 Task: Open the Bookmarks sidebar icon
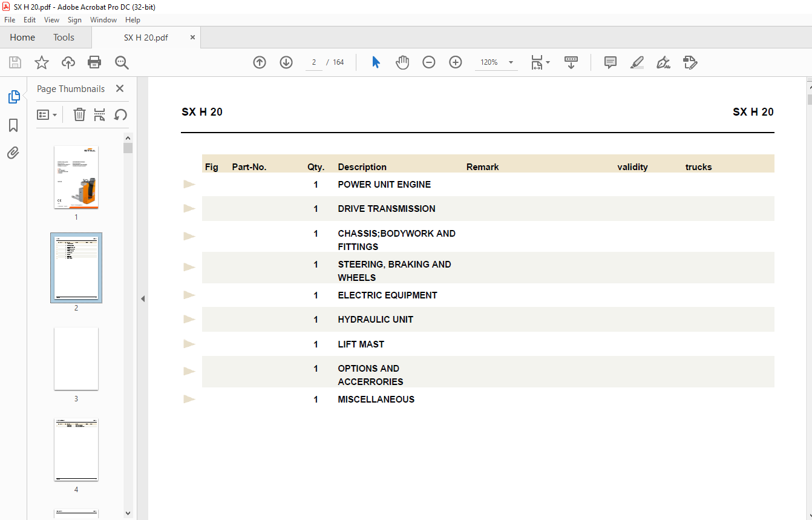(13, 125)
